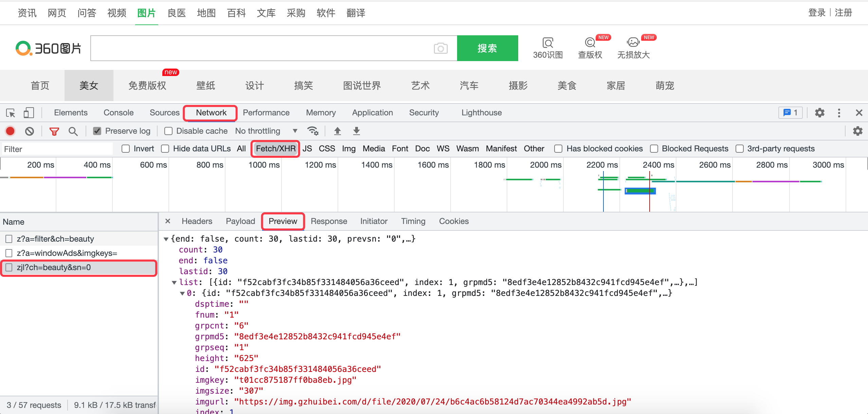Check the Hide data URLs checkbox
The image size is (868, 414).
pyautogui.click(x=165, y=149)
